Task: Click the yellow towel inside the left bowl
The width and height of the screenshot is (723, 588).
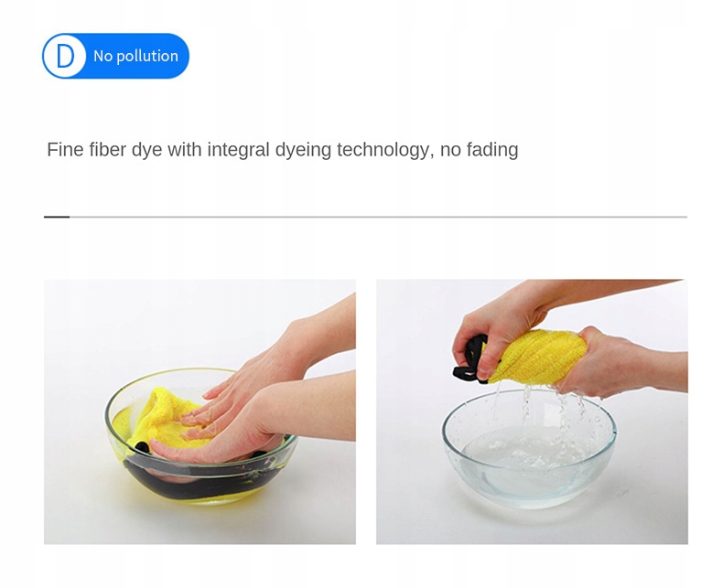Action: [x=161, y=417]
